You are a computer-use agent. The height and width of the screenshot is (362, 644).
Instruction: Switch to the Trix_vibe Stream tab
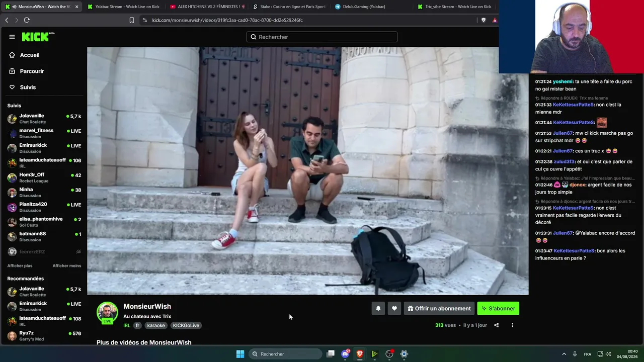[x=454, y=7]
